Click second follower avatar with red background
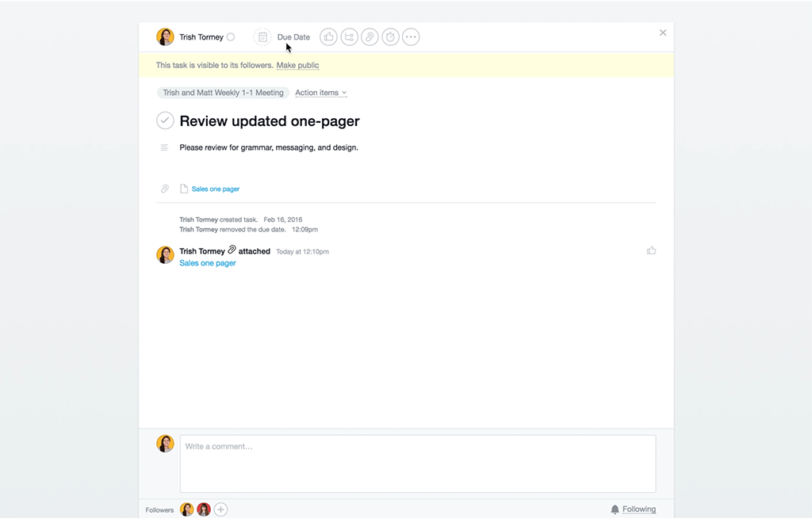Screen dimensions: 812x519 click(204, 509)
